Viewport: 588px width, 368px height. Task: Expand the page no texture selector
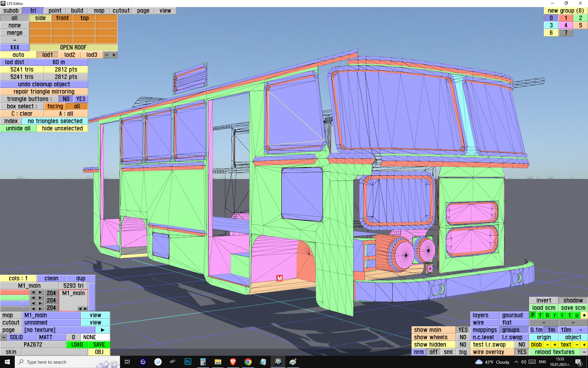(x=58, y=330)
